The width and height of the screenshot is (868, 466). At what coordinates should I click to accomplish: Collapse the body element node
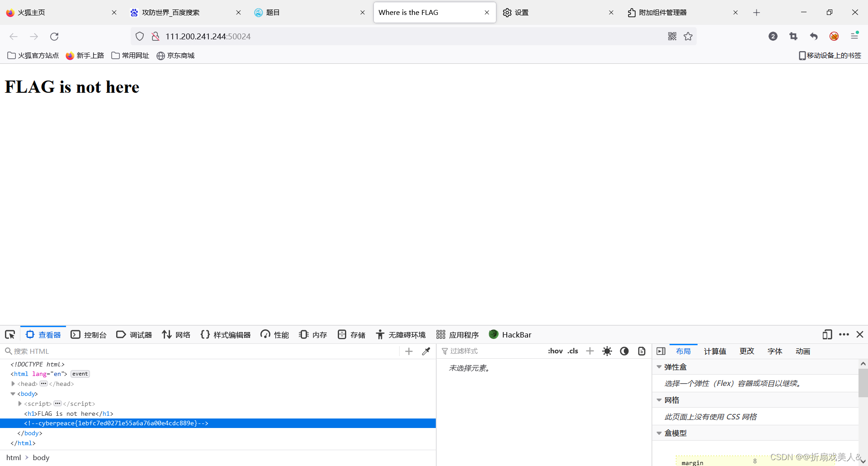coord(13,394)
